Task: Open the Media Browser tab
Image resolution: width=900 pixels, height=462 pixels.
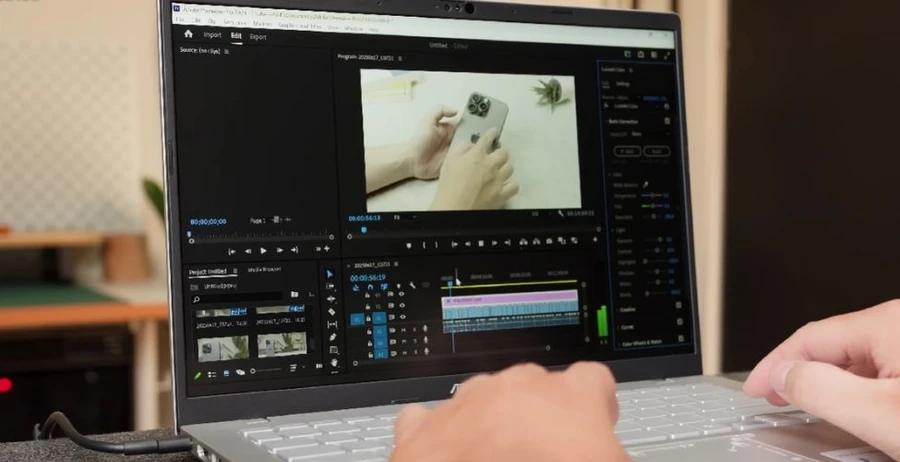Action: coord(265,270)
